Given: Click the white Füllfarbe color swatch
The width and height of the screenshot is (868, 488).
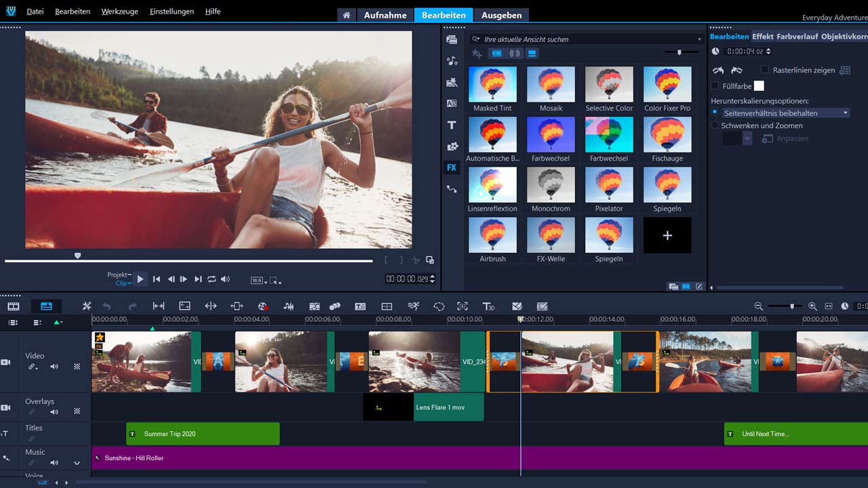Looking at the screenshot, I should tap(759, 86).
